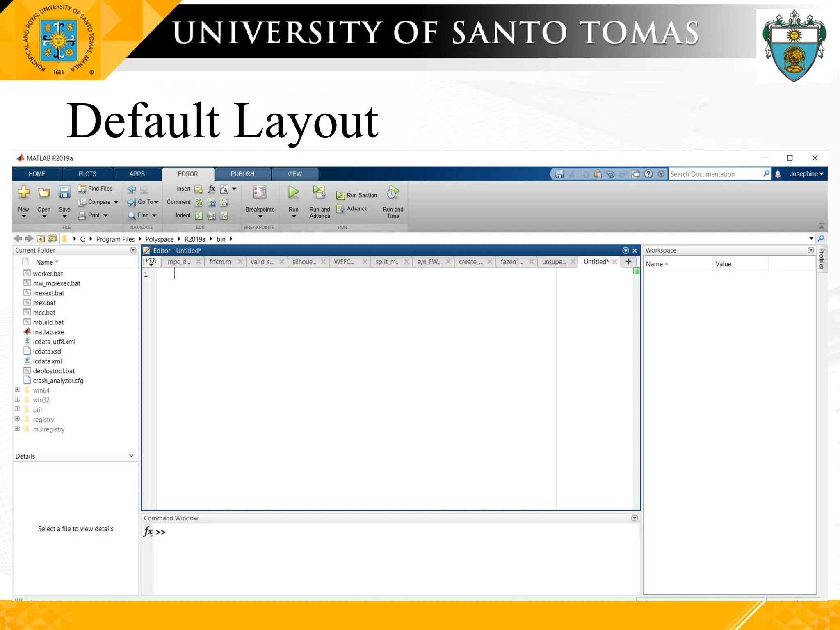The height and width of the screenshot is (630, 840).
Task: Expand the m3iregistry folder
Action: point(17,429)
